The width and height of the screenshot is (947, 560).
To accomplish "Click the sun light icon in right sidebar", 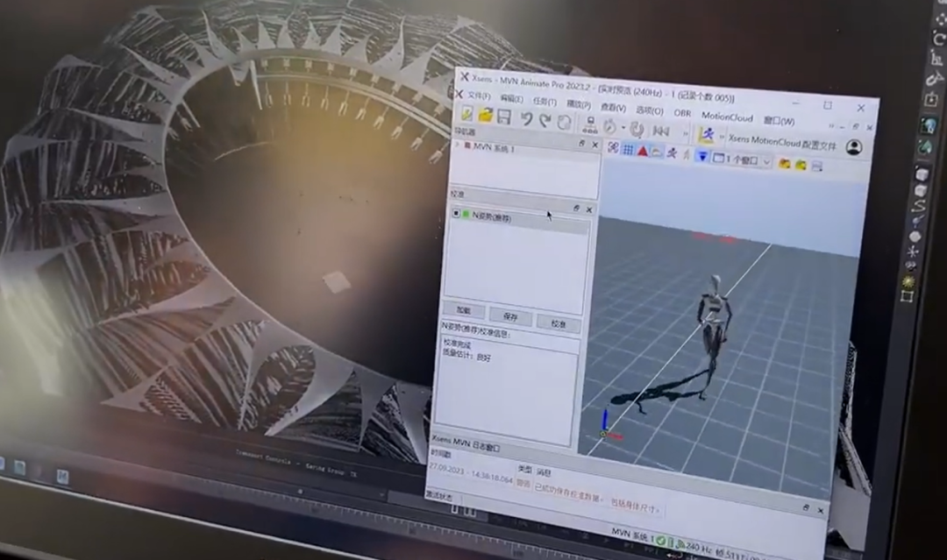I will (x=909, y=282).
